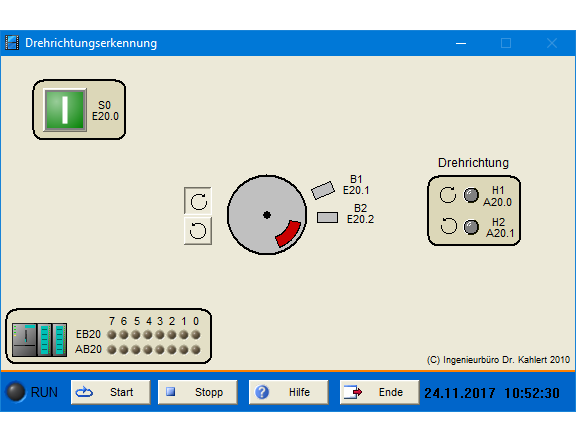This screenshot has height=443, width=576.
Task: Open Hilfe help
Action: [x=288, y=392]
